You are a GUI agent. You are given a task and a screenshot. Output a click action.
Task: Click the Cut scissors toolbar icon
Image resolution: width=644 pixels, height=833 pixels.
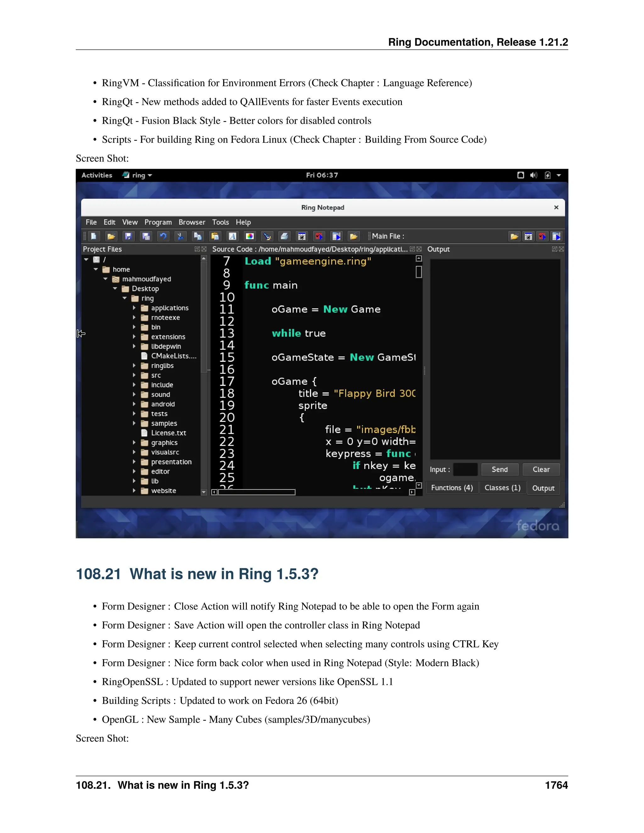click(x=180, y=236)
